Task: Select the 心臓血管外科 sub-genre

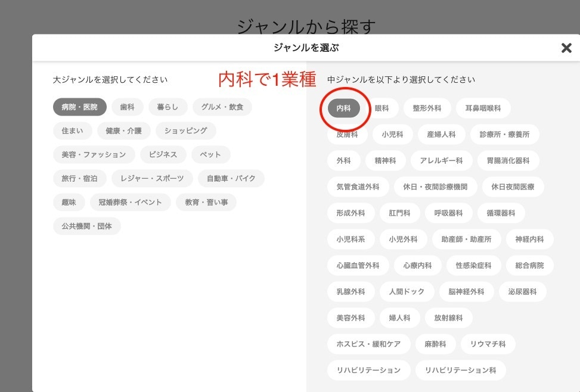Action: 358,266
